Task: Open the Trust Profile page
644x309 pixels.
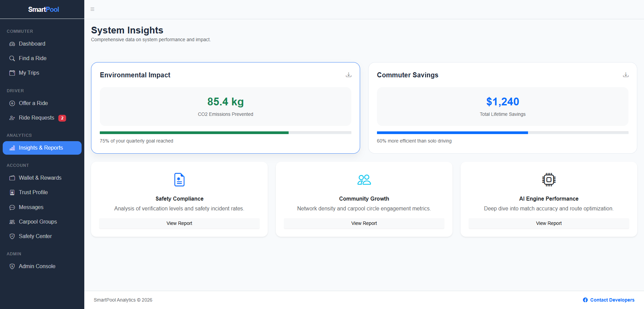Action: [34, 192]
